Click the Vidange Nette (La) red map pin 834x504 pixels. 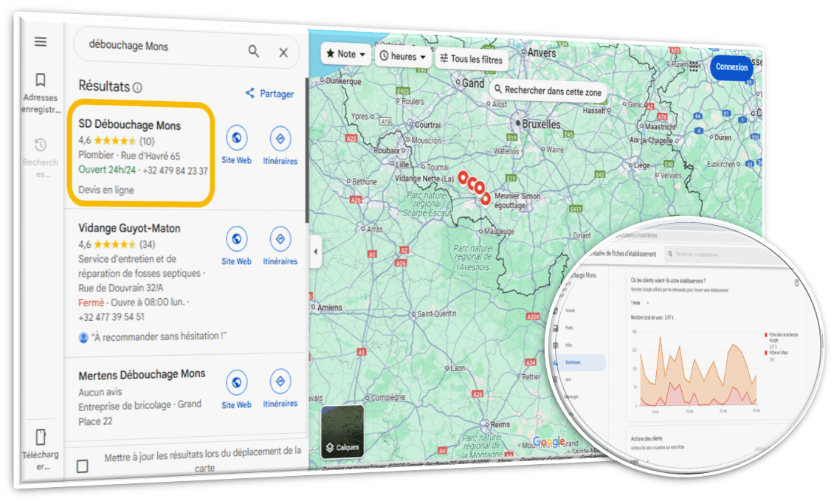coord(463,178)
